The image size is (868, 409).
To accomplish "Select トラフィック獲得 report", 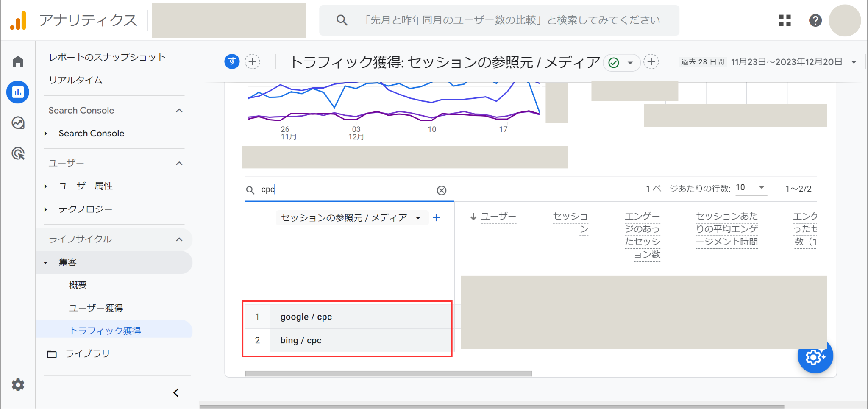I will click(x=114, y=331).
